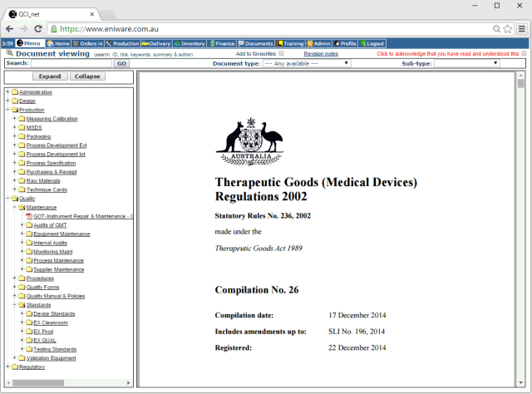Collapse the Standards tree node
The width and height of the screenshot is (532, 394).
coord(15,304)
